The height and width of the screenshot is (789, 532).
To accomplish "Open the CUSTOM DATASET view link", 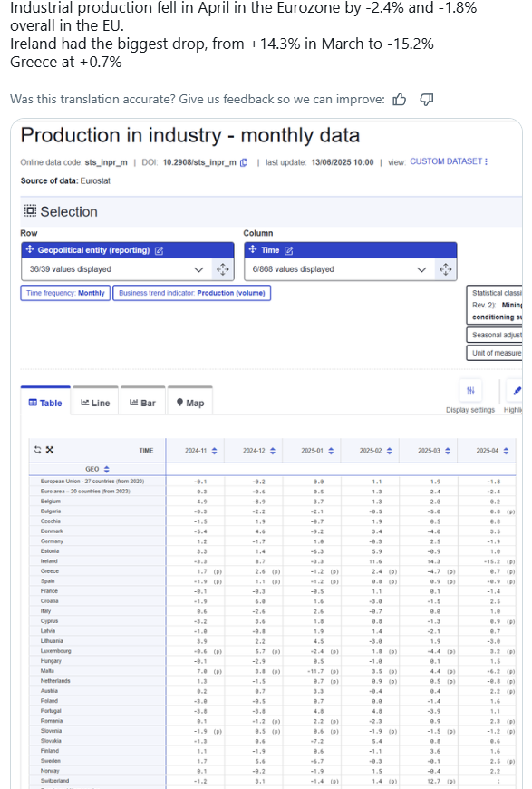I will tap(446, 161).
